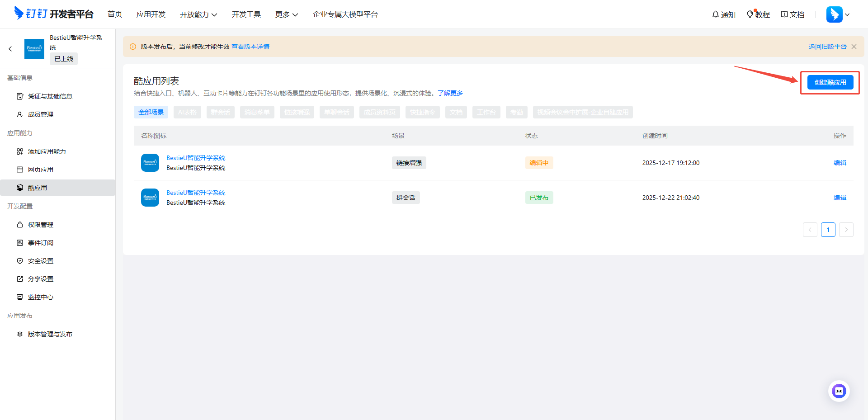Open the 查看版本详情 link
868x420 pixels.
(250, 47)
